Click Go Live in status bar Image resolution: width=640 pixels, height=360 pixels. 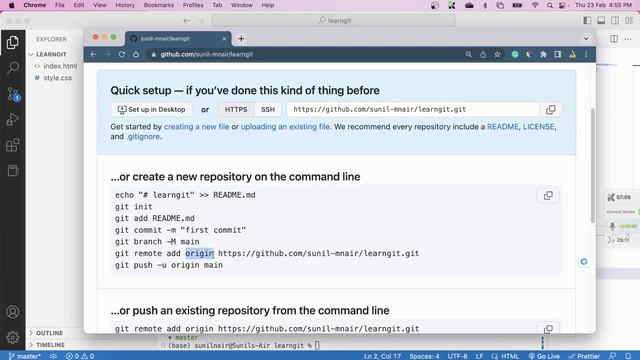pyautogui.click(x=544, y=356)
